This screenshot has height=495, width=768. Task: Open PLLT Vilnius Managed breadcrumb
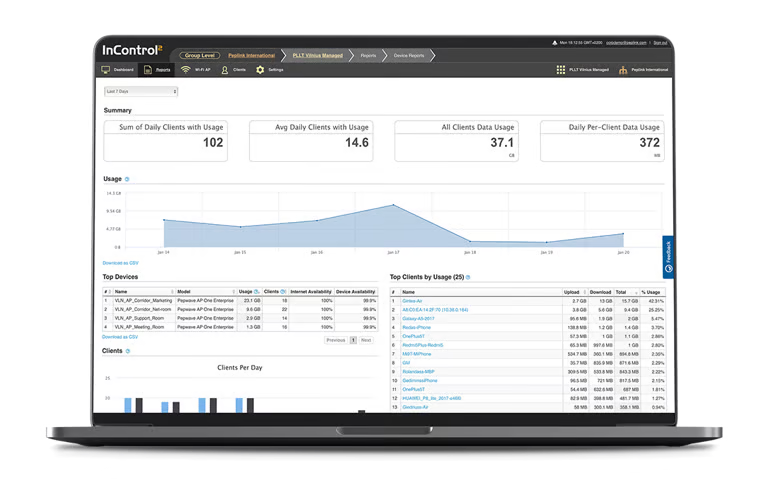pyautogui.click(x=318, y=55)
